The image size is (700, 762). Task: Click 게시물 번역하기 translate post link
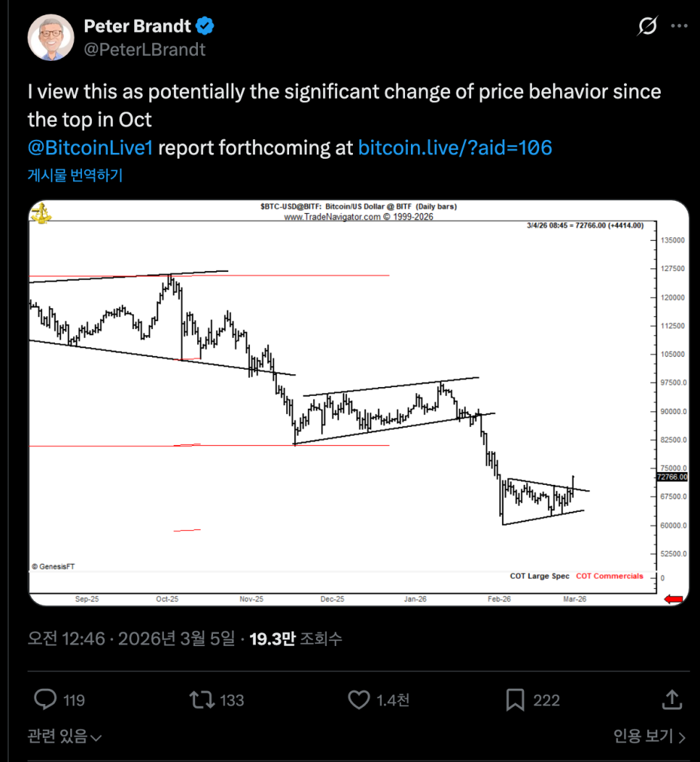click(x=75, y=175)
